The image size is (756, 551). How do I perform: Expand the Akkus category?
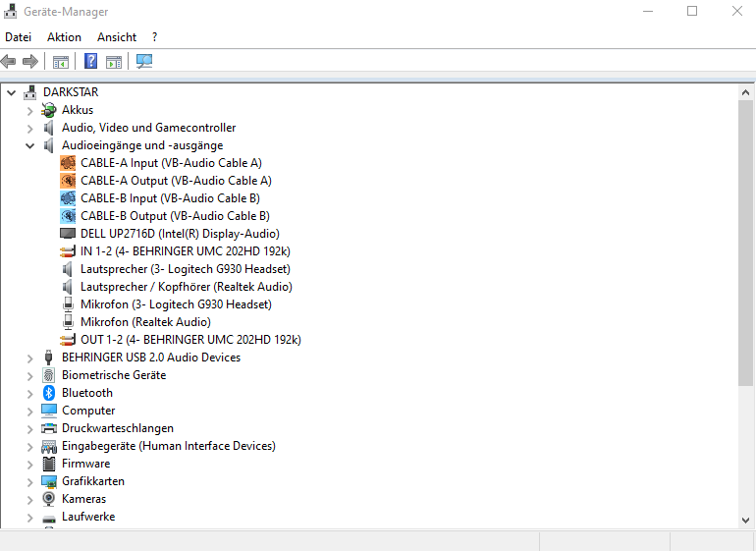29,111
